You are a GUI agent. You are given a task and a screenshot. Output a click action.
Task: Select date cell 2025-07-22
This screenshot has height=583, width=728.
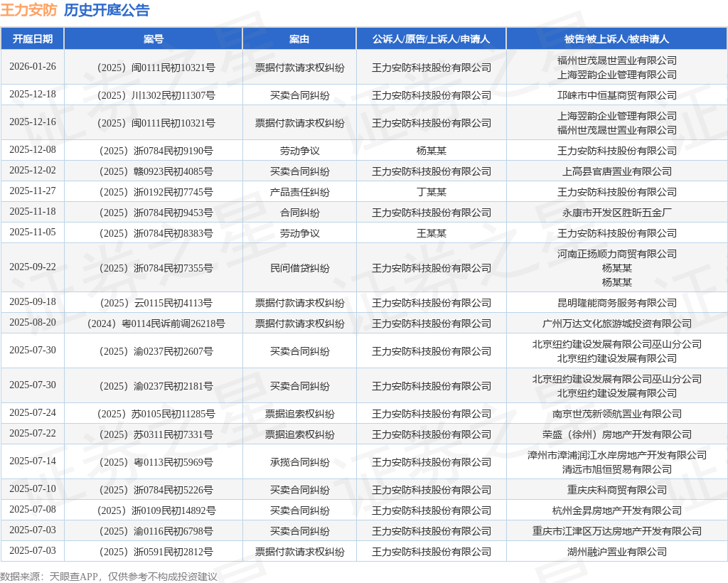pyautogui.click(x=33, y=434)
